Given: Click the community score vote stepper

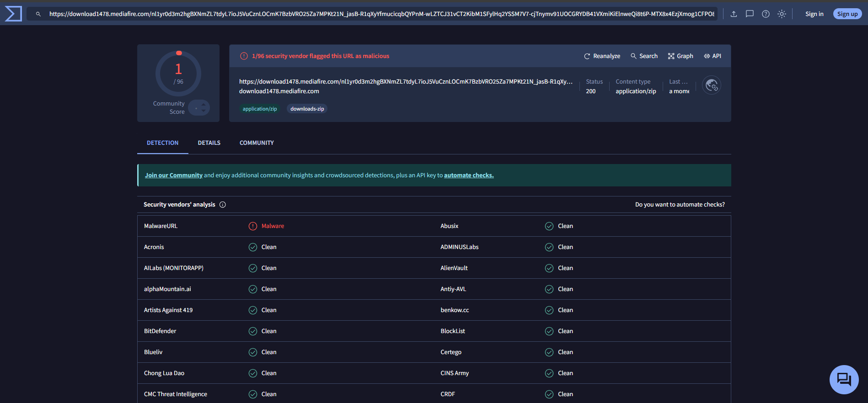Looking at the screenshot, I should click(x=199, y=108).
